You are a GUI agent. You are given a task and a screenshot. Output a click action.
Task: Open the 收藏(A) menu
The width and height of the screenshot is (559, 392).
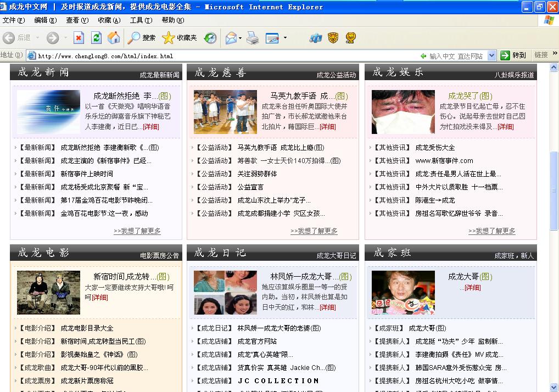click(x=109, y=20)
